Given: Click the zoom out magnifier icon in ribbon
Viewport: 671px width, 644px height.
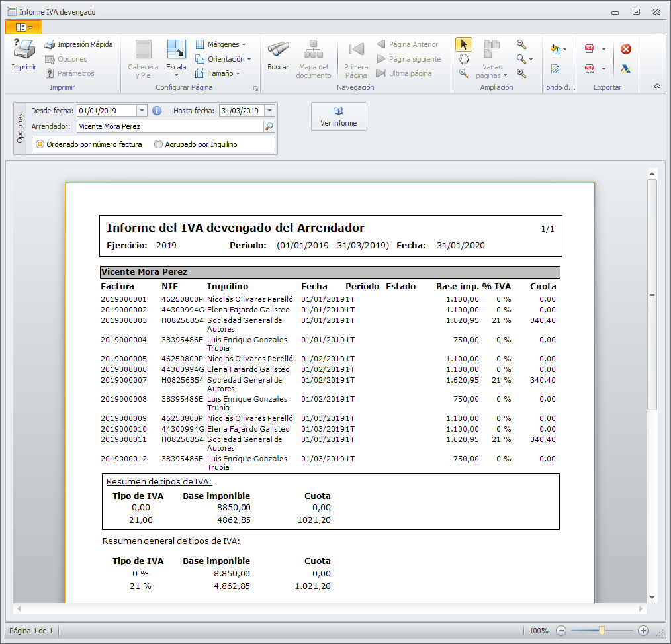Looking at the screenshot, I should (x=521, y=44).
